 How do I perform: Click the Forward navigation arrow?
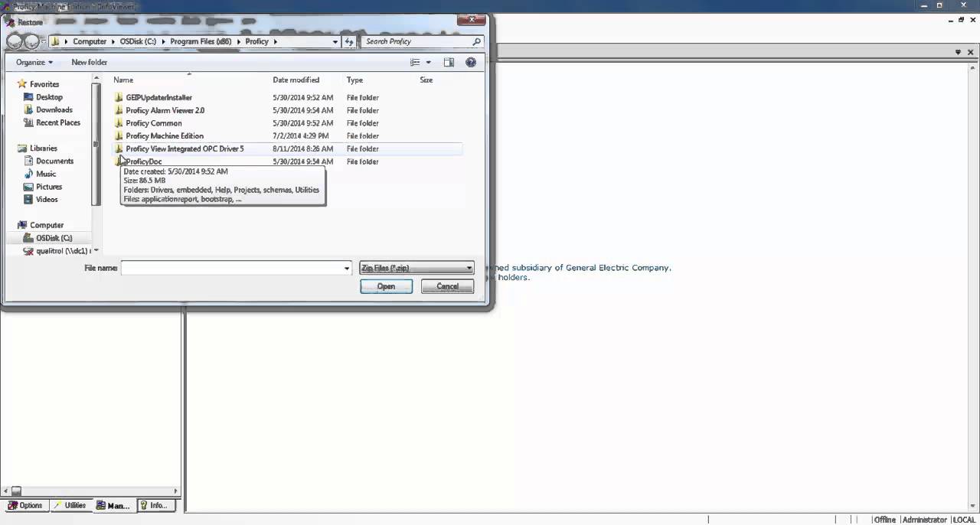pos(32,41)
